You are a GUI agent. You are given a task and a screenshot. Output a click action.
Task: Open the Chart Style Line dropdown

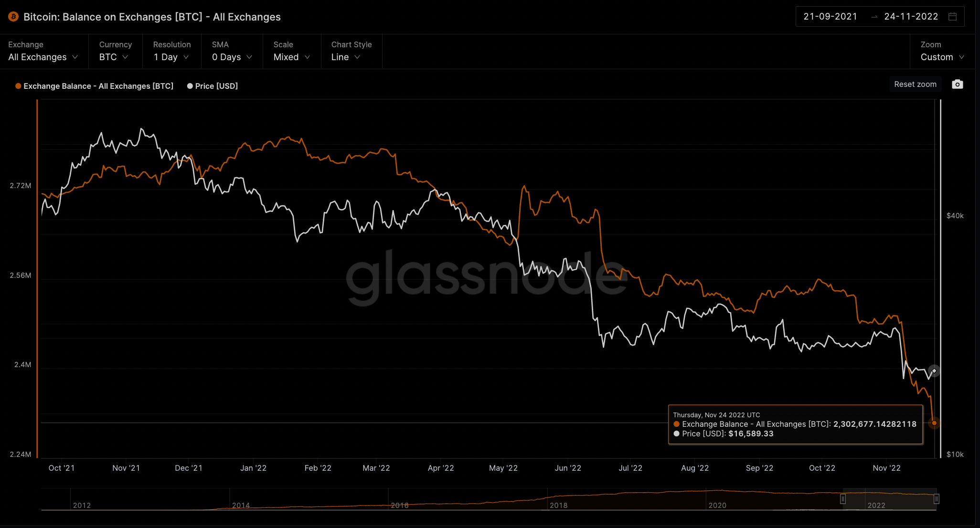point(345,57)
